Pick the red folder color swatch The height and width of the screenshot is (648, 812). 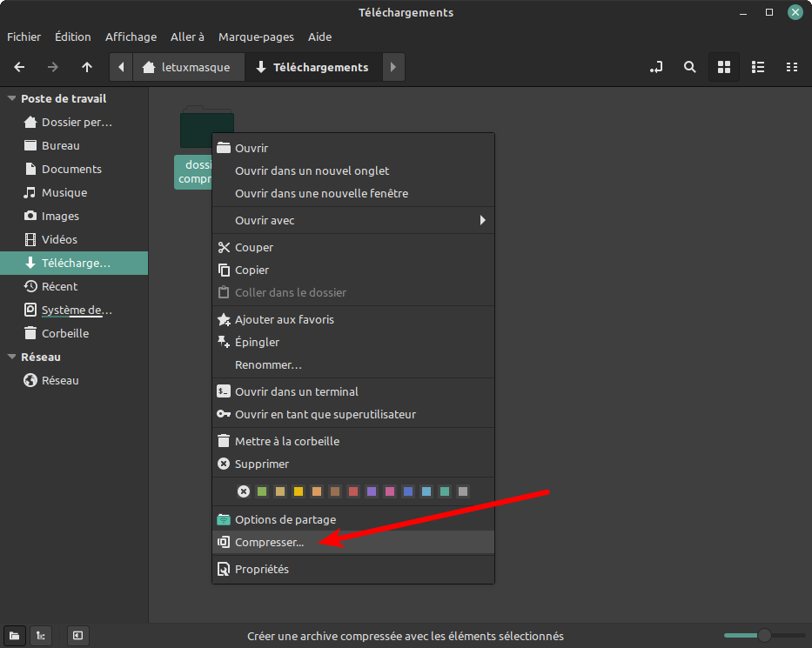click(x=353, y=491)
